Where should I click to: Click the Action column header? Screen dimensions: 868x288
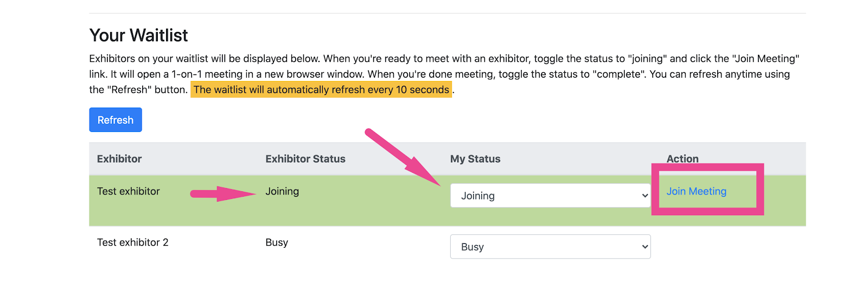click(682, 159)
